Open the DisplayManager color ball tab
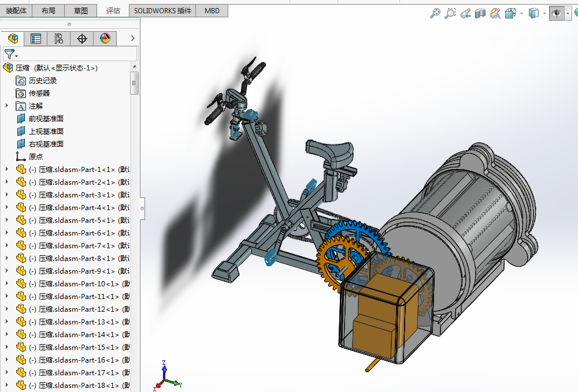The width and height of the screenshot is (578, 392). pyautogui.click(x=105, y=39)
